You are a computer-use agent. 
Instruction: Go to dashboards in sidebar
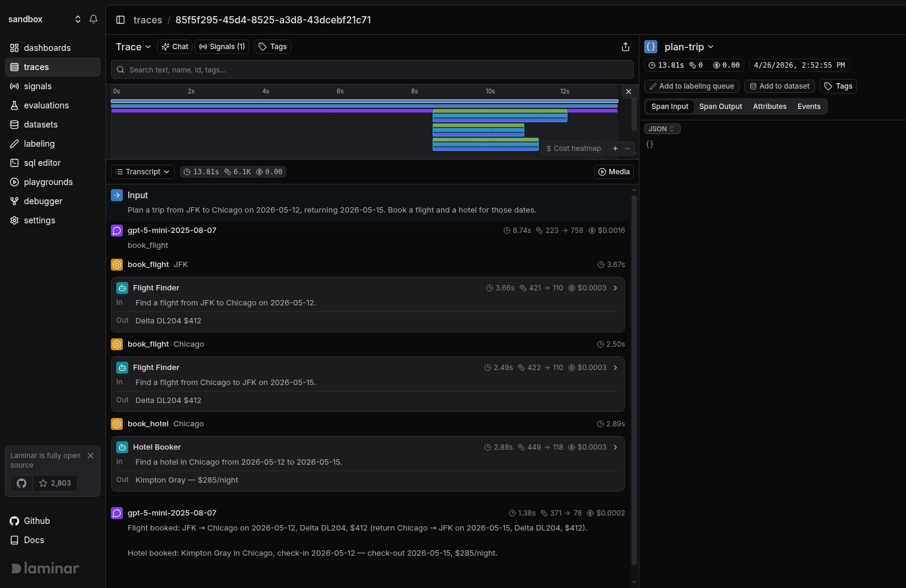[53, 48]
